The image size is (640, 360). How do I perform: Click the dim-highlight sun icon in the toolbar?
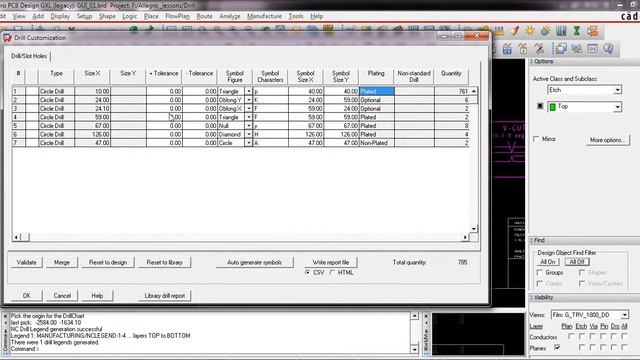546,31
